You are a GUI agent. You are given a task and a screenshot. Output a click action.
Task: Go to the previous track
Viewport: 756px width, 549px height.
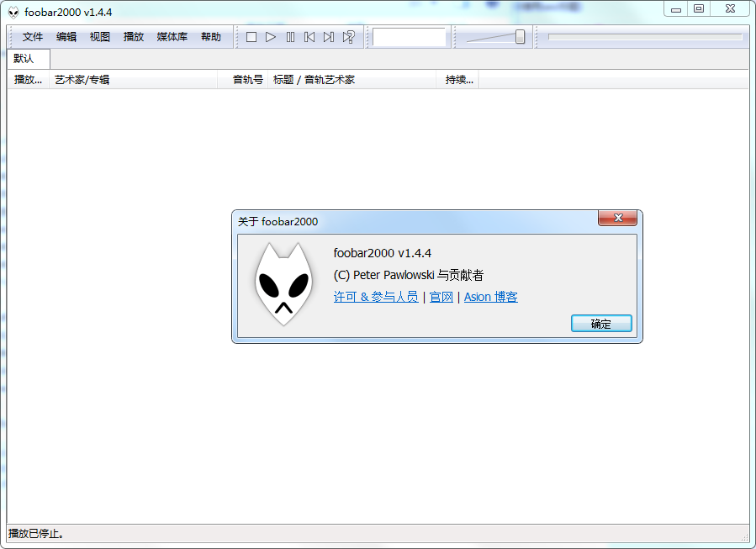(309, 37)
